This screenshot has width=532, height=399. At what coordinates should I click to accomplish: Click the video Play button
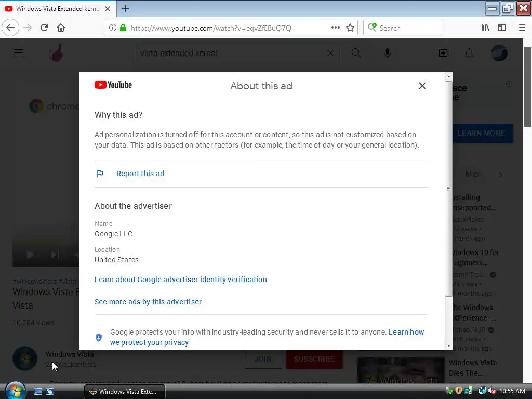30,255
